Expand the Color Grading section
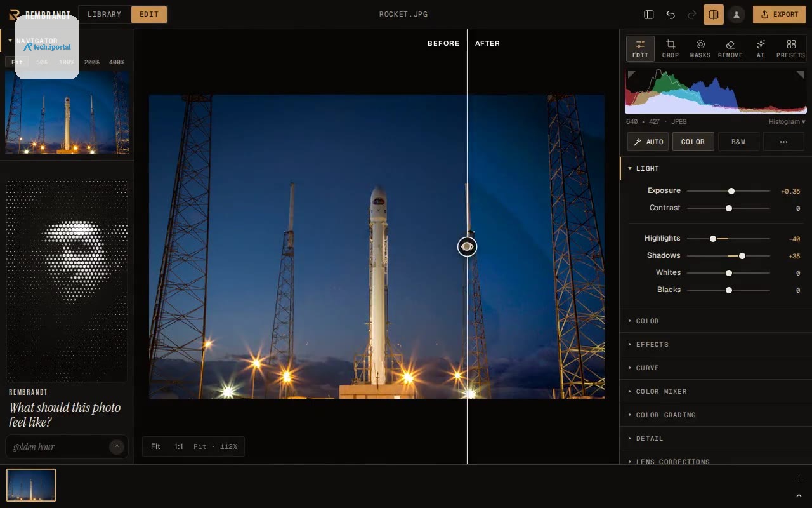This screenshot has height=508, width=812. pos(716,415)
